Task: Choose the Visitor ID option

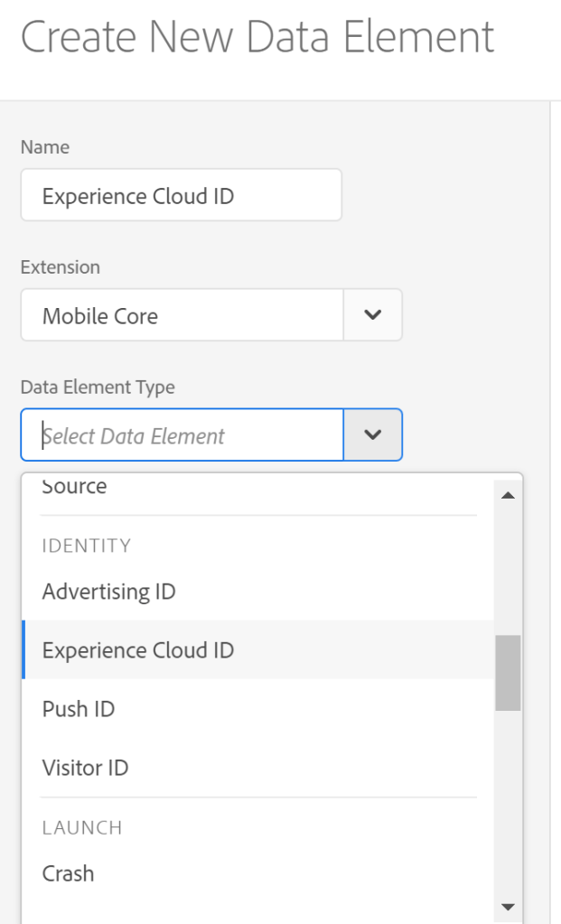Action: click(85, 768)
